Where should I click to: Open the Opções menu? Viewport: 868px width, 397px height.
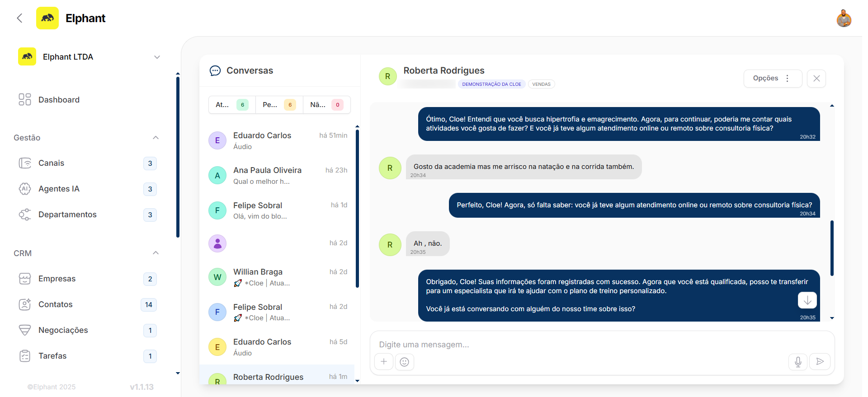click(x=773, y=78)
